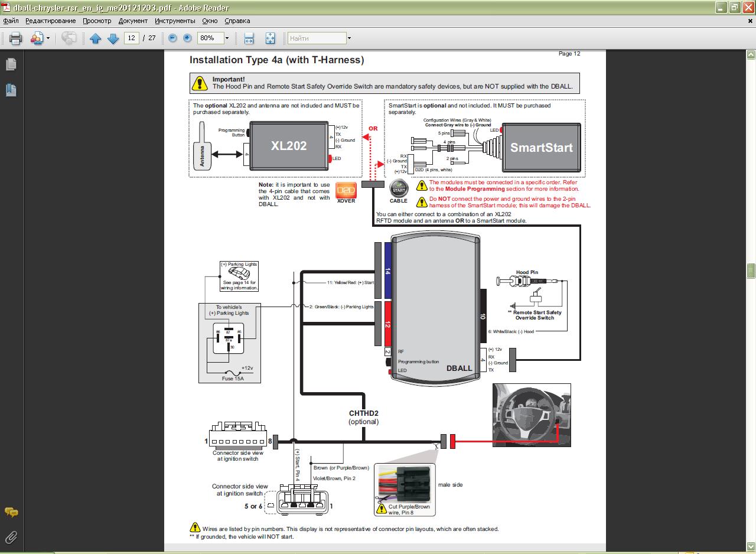The height and width of the screenshot is (554, 756).
Task: Click the SmartStart CABLE round icon
Action: (399, 190)
